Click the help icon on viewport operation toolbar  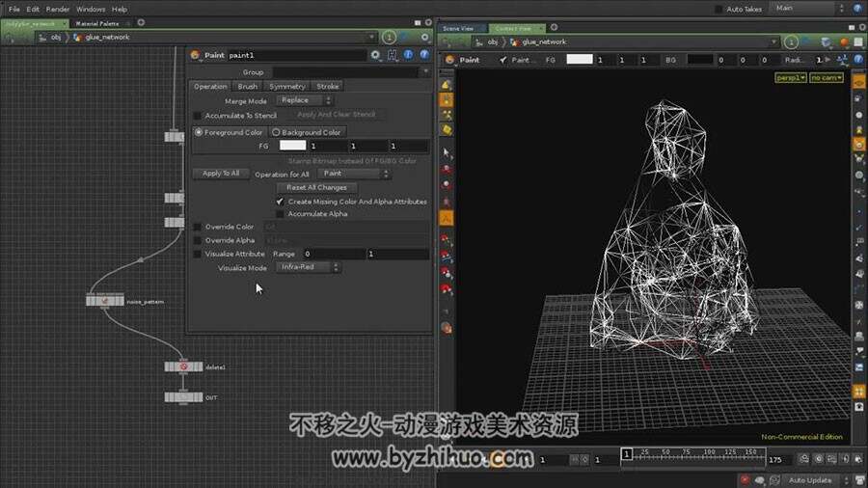coord(858,59)
